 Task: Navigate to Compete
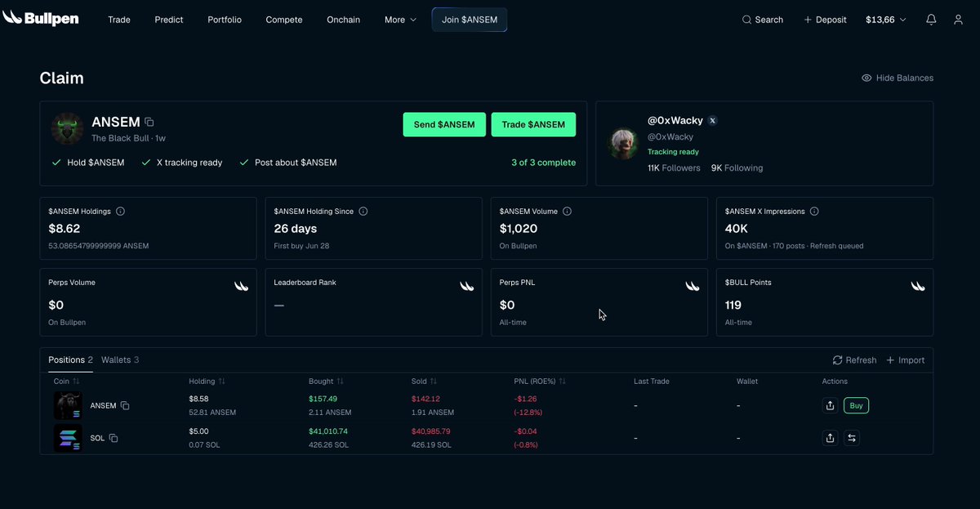(x=284, y=20)
